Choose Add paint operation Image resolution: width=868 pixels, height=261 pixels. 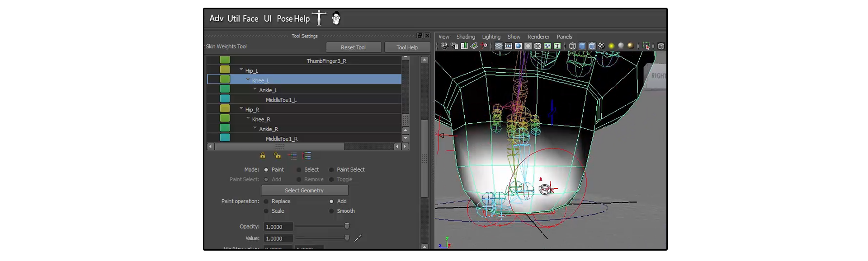(331, 201)
